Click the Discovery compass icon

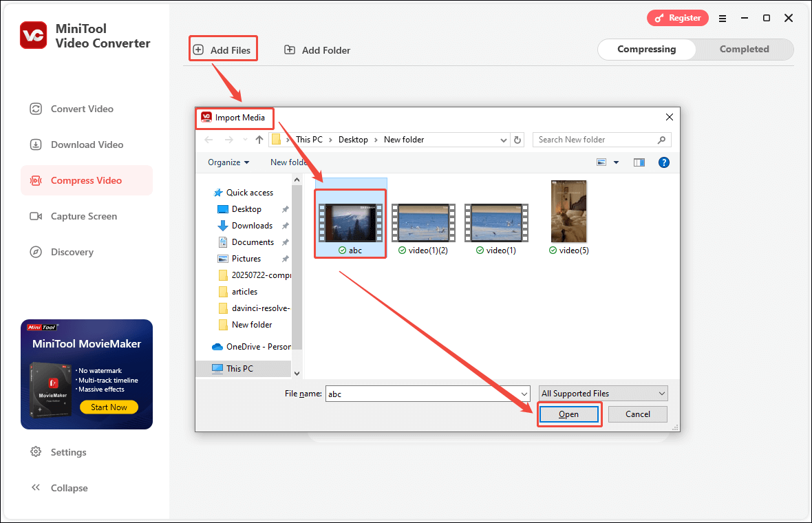[x=36, y=252]
